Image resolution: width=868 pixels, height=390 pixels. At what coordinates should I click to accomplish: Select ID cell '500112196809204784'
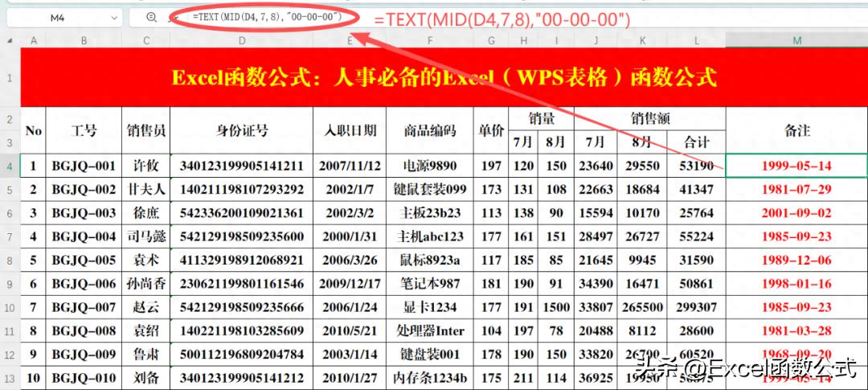tap(242, 354)
